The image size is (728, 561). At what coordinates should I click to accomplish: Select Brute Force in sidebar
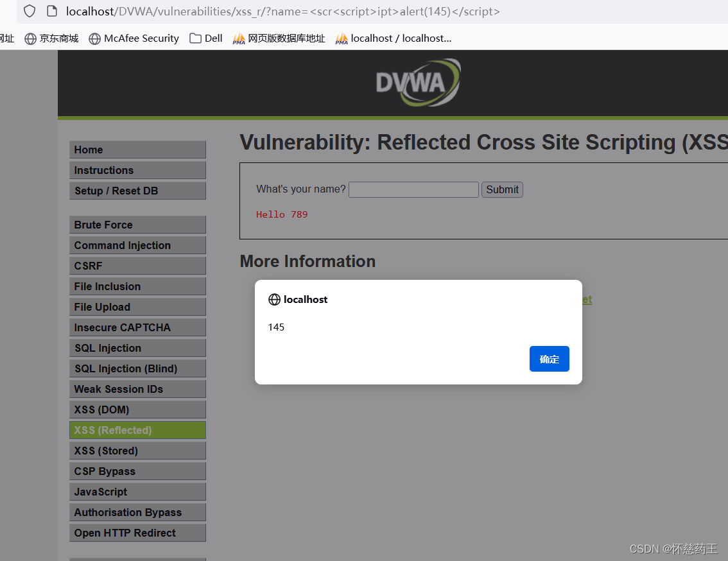pyautogui.click(x=137, y=225)
